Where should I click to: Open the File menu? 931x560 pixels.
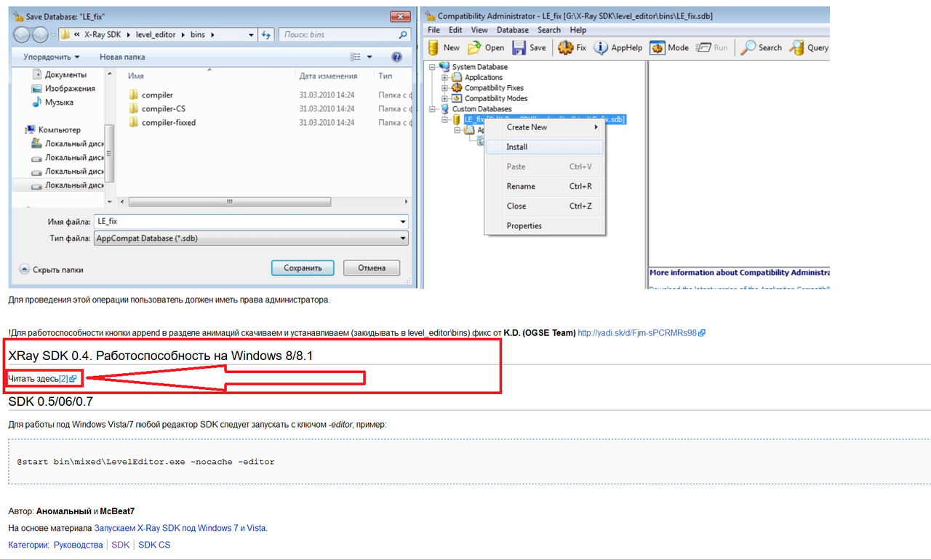tap(434, 30)
